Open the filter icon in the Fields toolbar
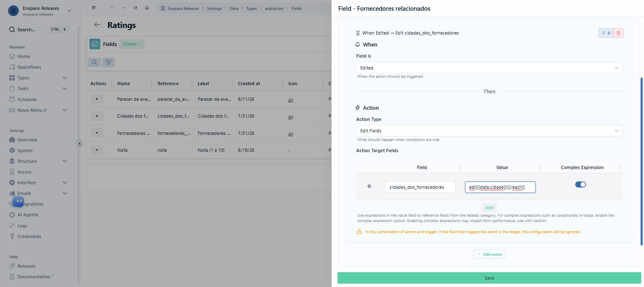Screen dimensions: 644x287 tap(108, 62)
